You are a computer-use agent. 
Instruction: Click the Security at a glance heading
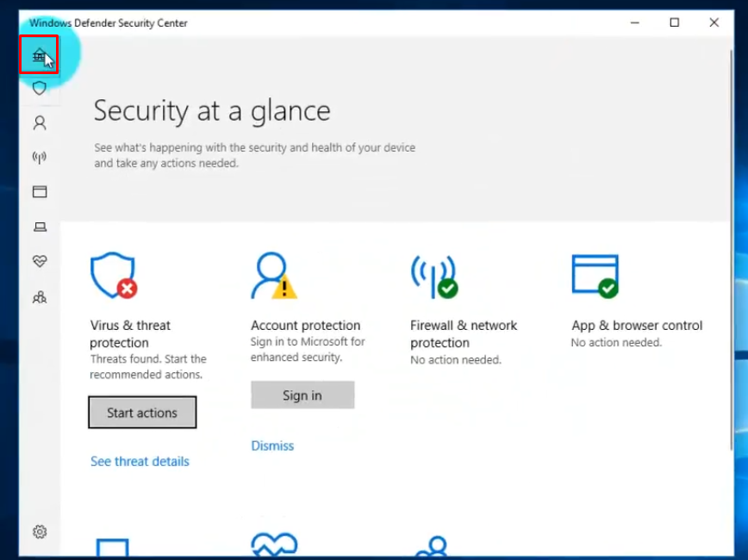(212, 110)
